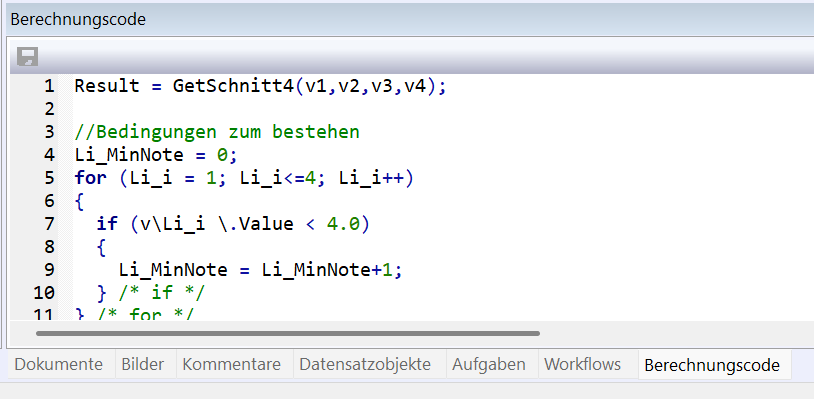The image size is (814, 399).
Task: Open the Workflows tab
Action: point(582,364)
